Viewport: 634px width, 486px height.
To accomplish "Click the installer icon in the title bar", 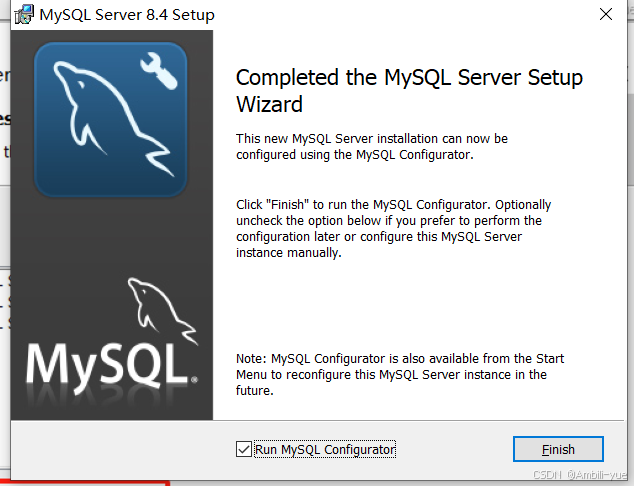I will (24, 15).
